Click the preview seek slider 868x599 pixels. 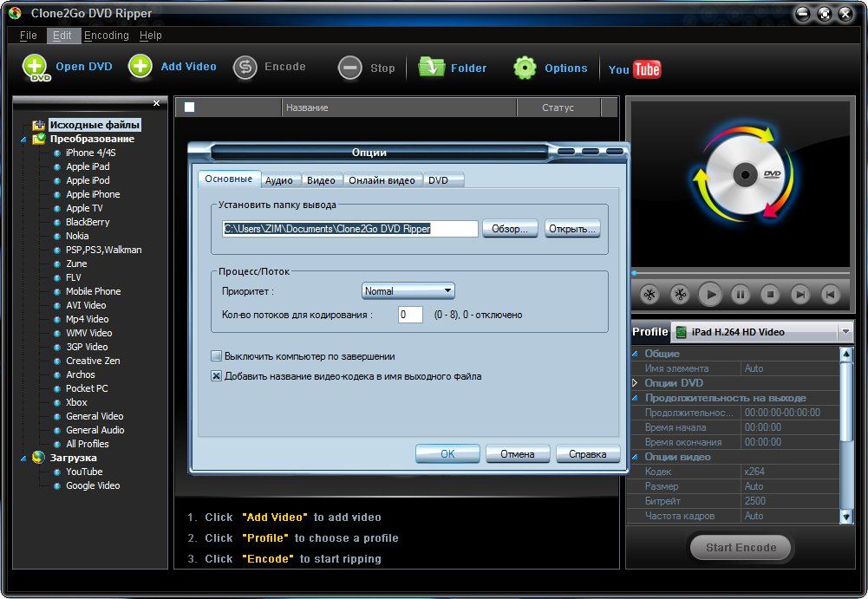coord(741,273)
